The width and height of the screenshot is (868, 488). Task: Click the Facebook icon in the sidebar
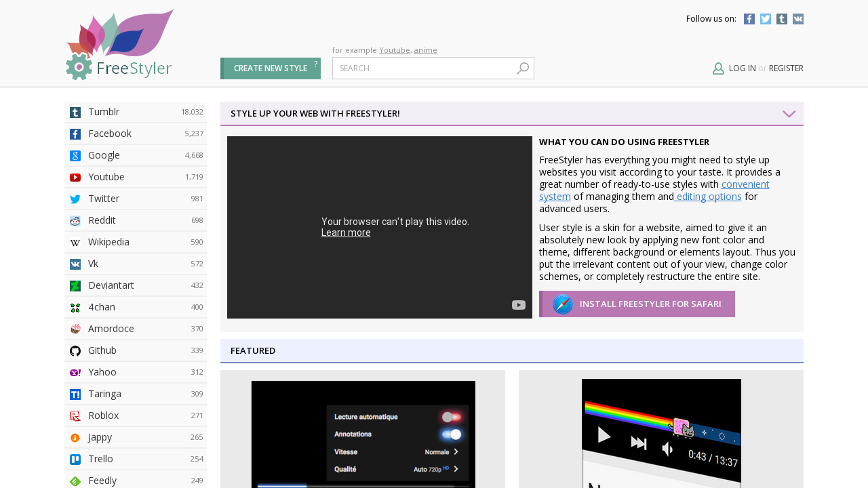click(x=75, y=134)
